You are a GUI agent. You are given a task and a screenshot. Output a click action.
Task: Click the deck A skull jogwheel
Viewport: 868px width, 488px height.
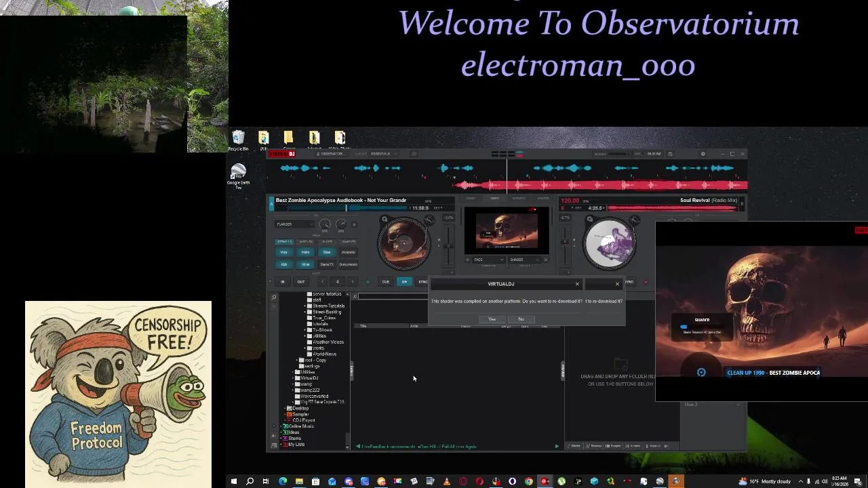[403, 243]
